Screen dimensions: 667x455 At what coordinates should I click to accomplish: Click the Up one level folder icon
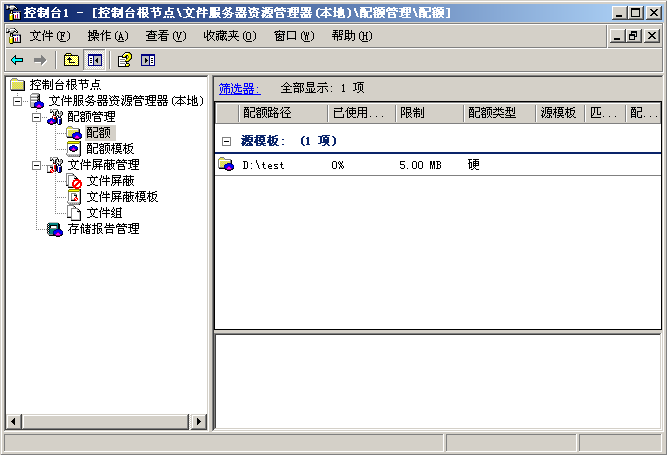tap(71, 60)
